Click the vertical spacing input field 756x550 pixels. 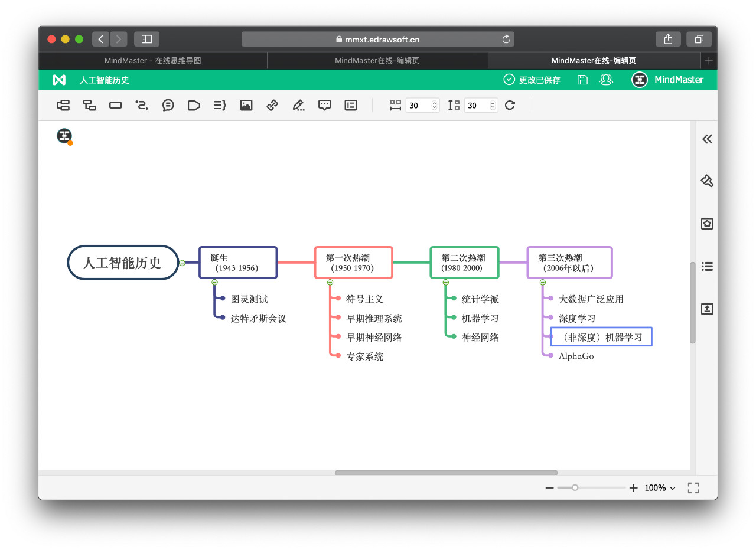point(481,106)
